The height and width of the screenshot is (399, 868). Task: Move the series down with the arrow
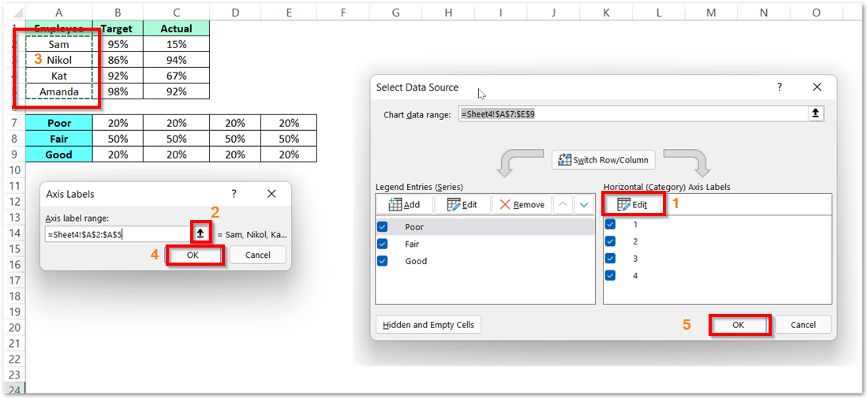pos(584,204)
